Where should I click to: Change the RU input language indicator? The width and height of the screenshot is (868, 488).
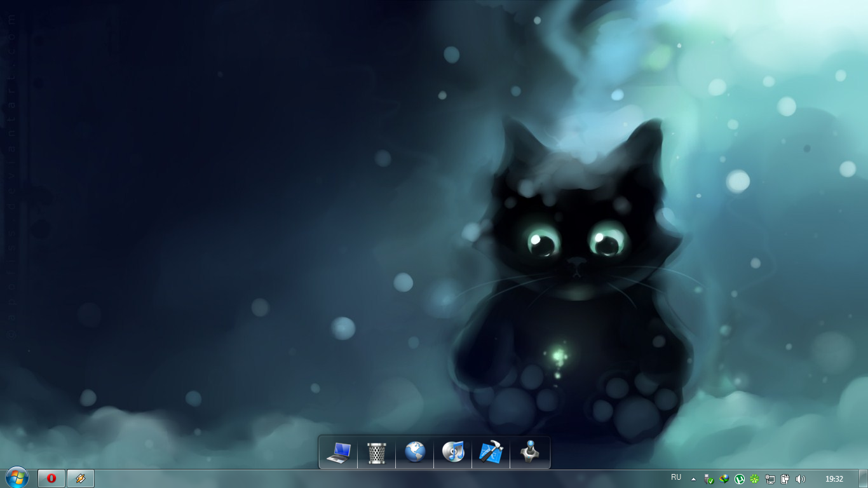click(x=676, y=478)
